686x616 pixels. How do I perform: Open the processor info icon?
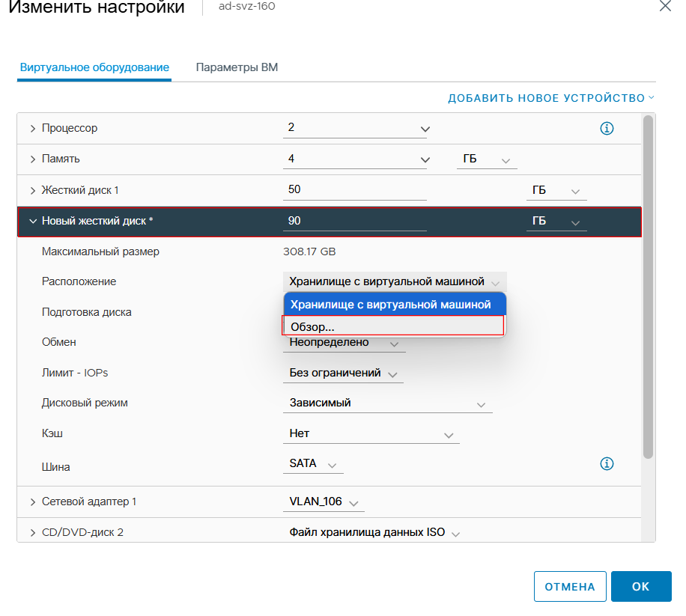(607, 129)
